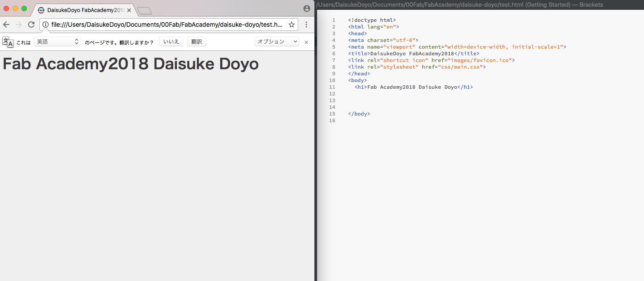Viewport: 644px width, 281px height.
Task: Click the translate icon in the bar
Action: [8, 42]
